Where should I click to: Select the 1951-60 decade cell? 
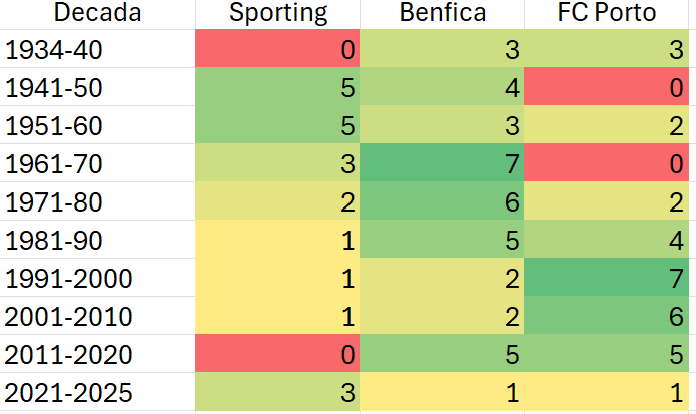pyautogui.click(x=97, y=124)
